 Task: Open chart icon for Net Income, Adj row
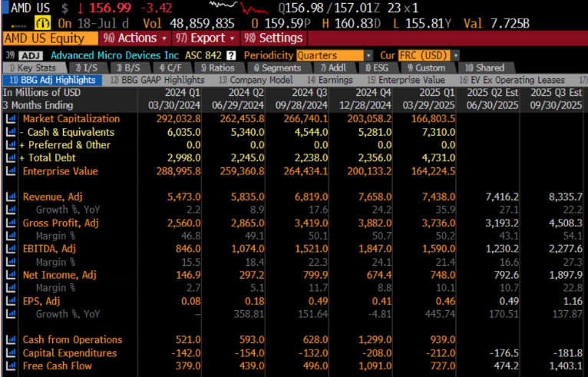pos(11,275)
